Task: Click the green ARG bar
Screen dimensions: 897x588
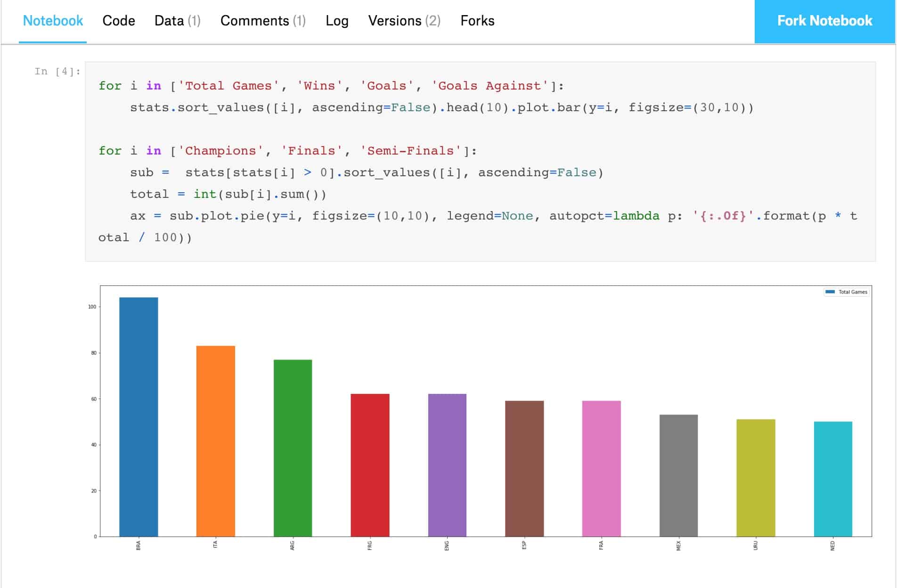Action: click(x=293, y=448)
